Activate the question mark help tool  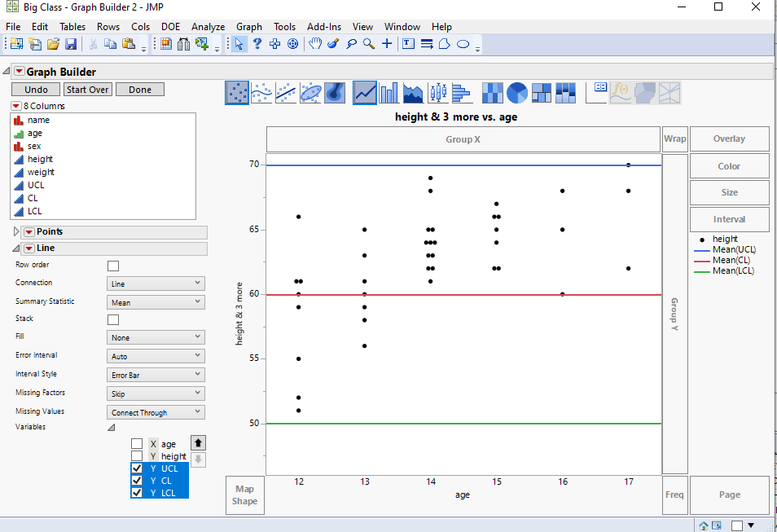point(257,44)
